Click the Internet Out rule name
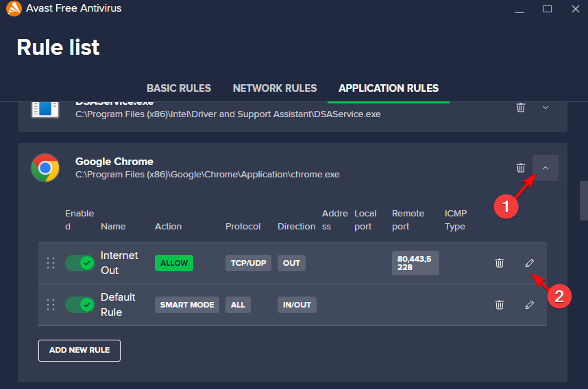 119,263
